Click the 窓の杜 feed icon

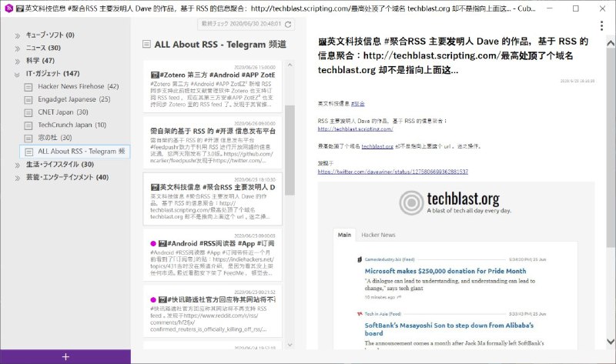(28, 138)
